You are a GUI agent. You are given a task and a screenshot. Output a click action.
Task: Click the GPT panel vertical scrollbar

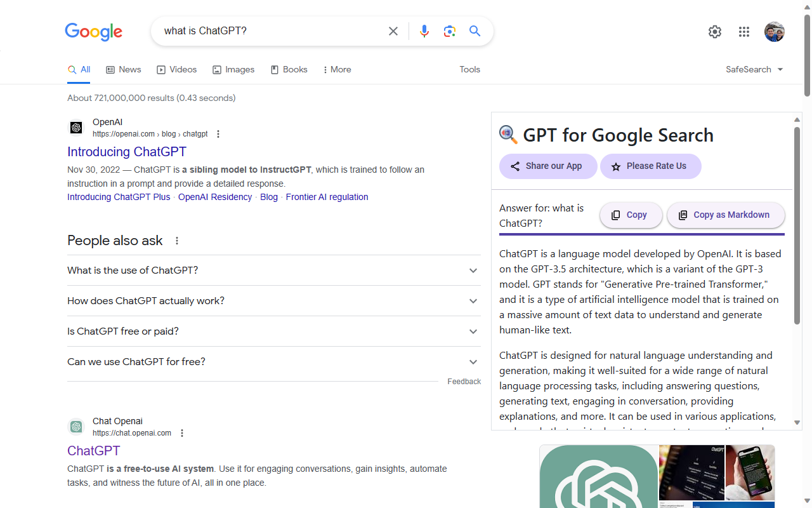tap(797, 225)
